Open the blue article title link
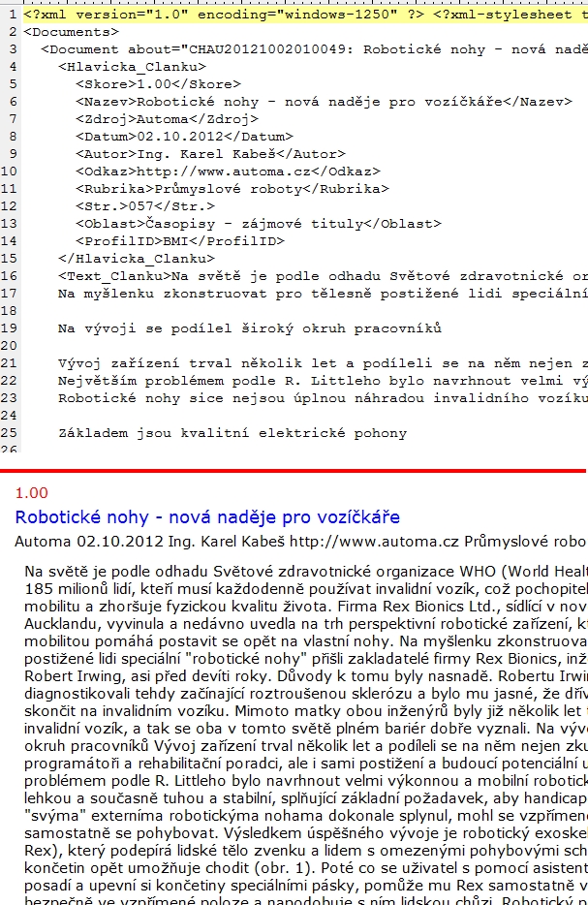Image resolution: width=588 pixels, height=905 pixels. pyautogui.click(x=207, y=516)
